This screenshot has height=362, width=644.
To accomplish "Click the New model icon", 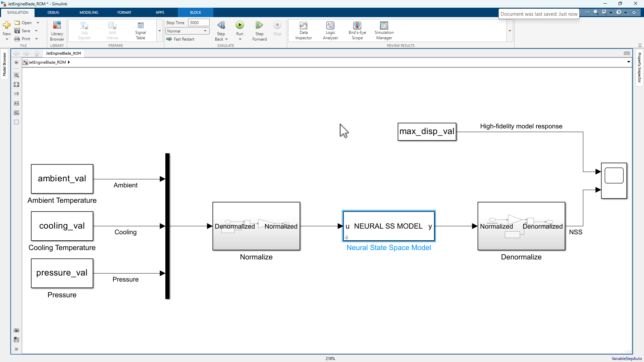I will pos(7,25).
